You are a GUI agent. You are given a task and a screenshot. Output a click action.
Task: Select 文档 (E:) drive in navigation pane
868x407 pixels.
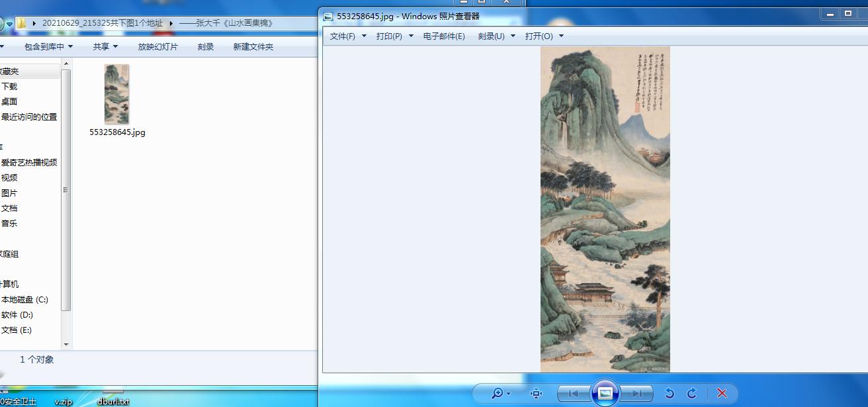(x=17, y=330)
